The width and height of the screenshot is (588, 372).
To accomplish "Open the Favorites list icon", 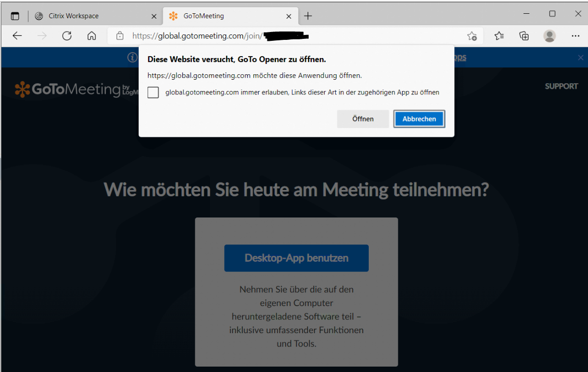I will (499, 36).
